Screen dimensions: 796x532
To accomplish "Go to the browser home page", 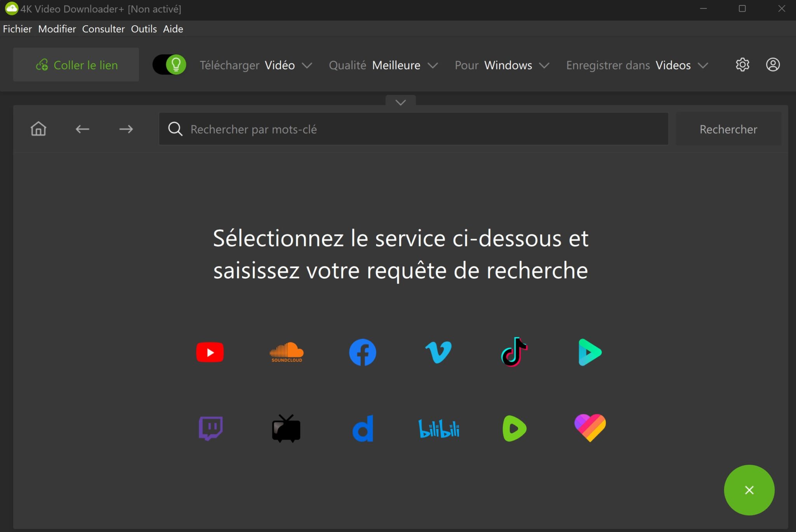I will (x=38, y=129).
